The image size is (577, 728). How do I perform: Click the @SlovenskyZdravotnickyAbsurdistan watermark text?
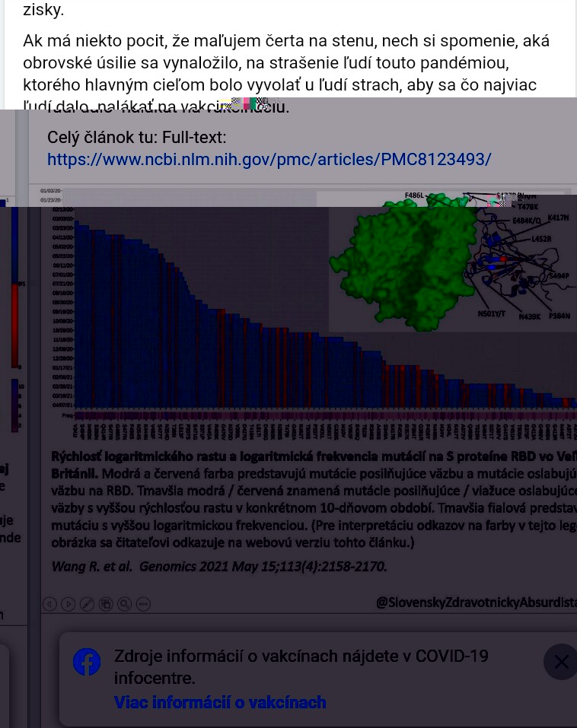(476, 602)
